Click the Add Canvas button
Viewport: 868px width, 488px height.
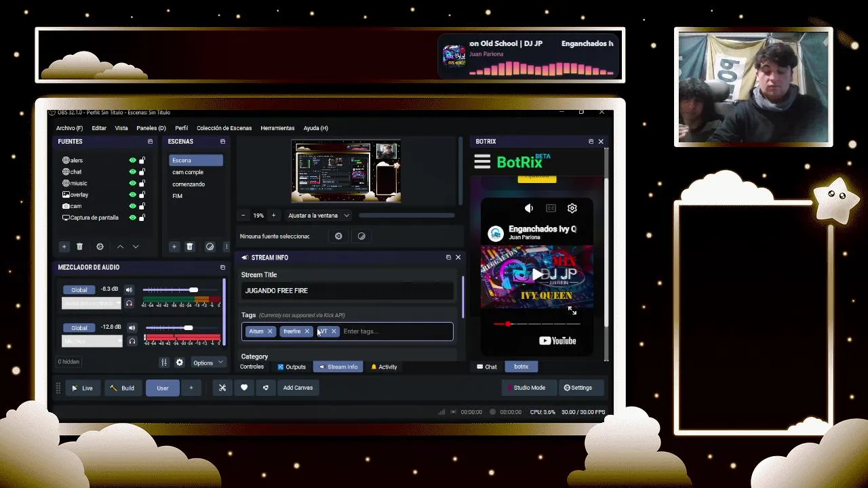pos(298,388)
